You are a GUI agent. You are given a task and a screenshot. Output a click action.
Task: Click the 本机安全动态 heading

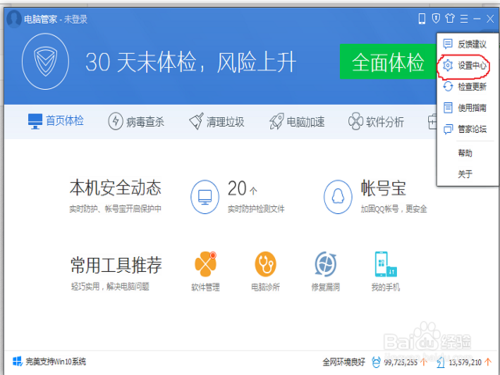tap(115, 188)
